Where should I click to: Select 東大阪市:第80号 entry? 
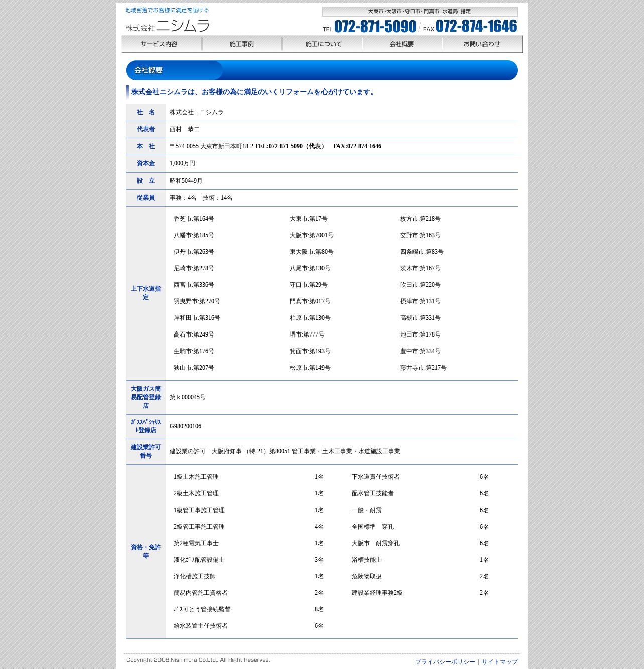[x=311, y=252]
